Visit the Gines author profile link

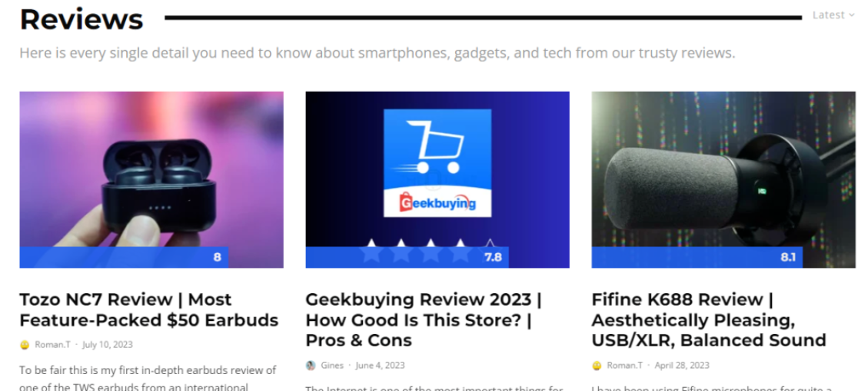(332, 366)
